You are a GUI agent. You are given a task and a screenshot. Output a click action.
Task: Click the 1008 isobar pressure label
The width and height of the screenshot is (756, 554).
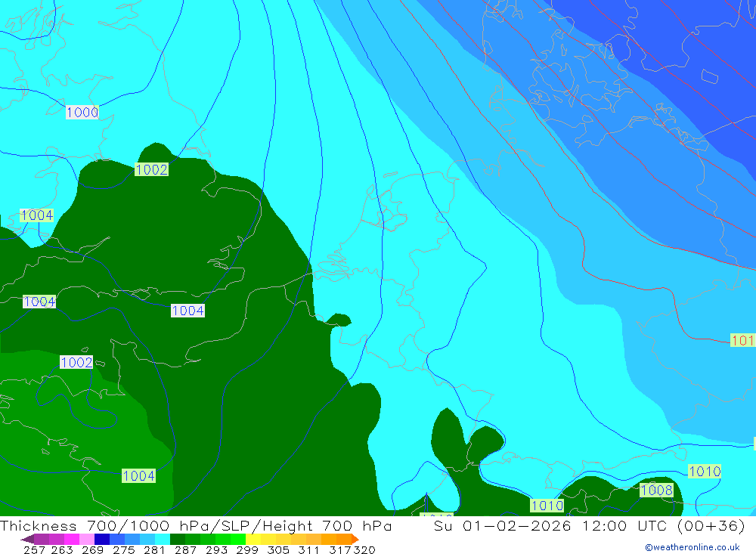(x=656, y=491)
